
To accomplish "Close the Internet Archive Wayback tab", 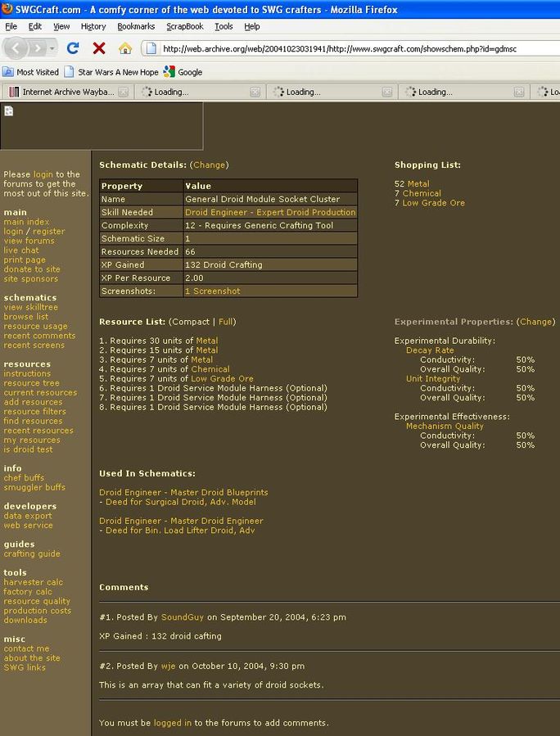I will tap(123, 92).
